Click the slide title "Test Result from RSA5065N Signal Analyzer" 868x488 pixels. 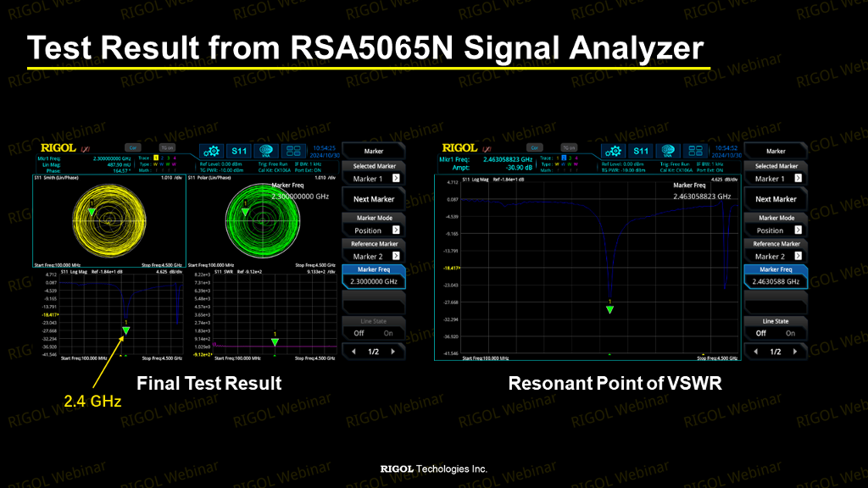pos(365,47)
